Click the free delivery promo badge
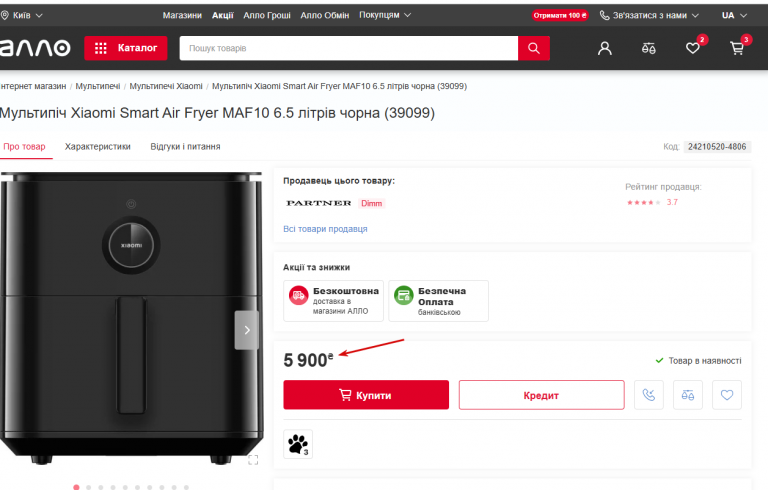768x490 pixels. click(x=333, y=301)
